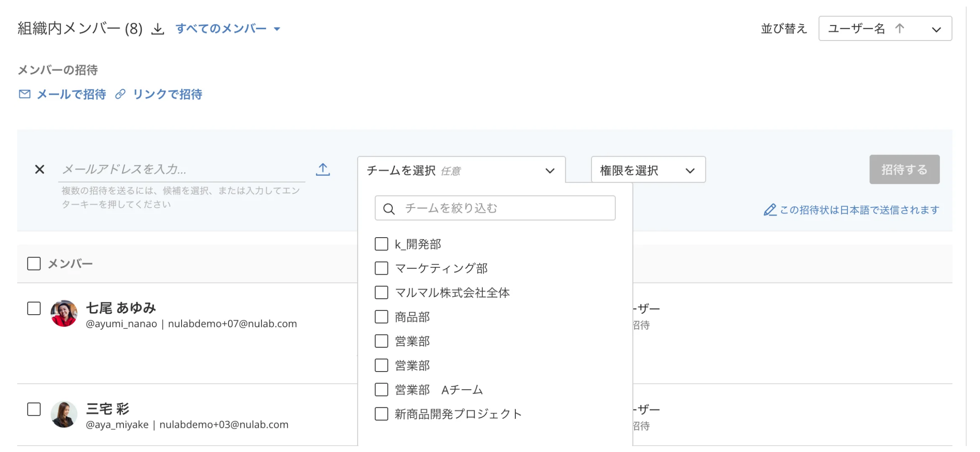Select the 七尾 あゆみ row checkbox
Screen dimensions: 980x452
coord(34,308)
